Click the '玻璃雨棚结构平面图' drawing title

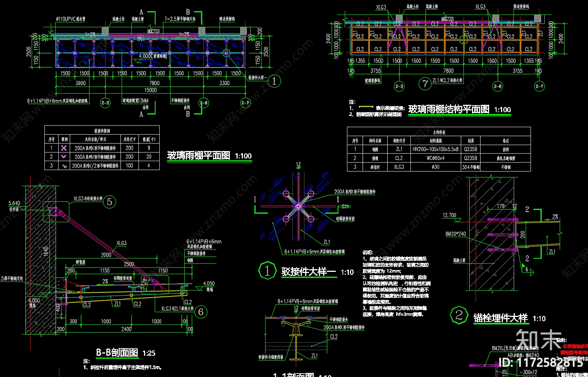click(x=449, y=109)
